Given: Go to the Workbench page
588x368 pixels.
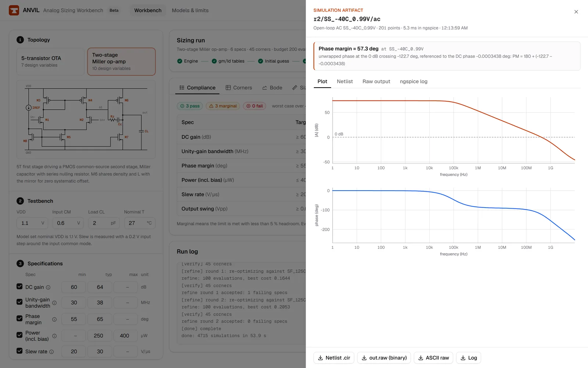Looking at the screenshot, I should click(148, 10).
